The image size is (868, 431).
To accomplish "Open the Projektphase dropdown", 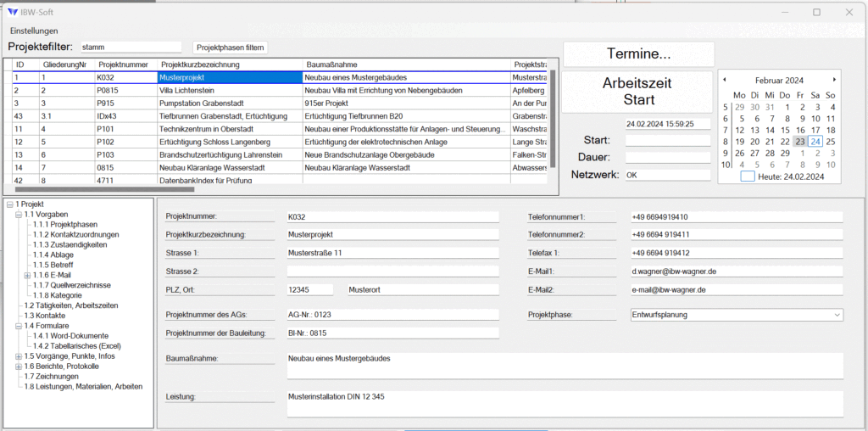I will [x=737, y=315].
